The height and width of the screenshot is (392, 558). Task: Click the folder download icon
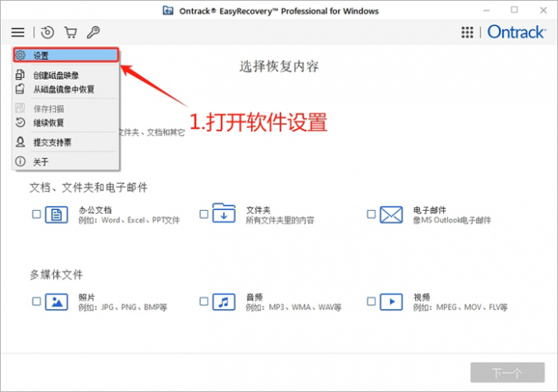coord(224,213)
